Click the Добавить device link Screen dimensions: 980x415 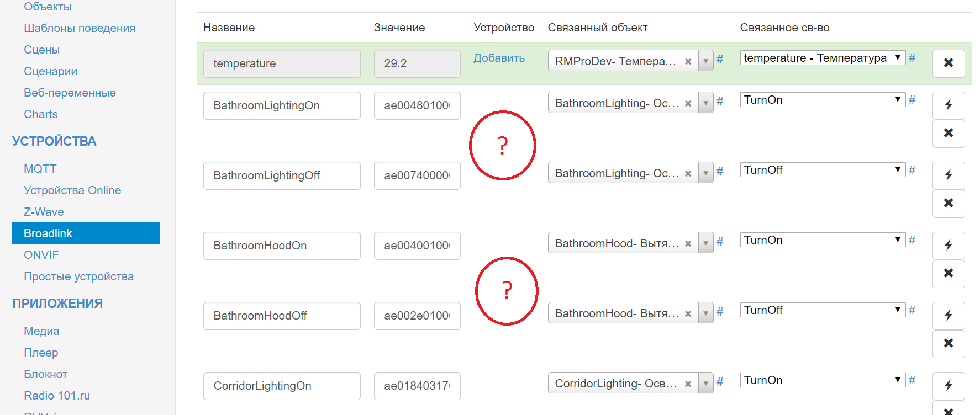coord(499,58)
